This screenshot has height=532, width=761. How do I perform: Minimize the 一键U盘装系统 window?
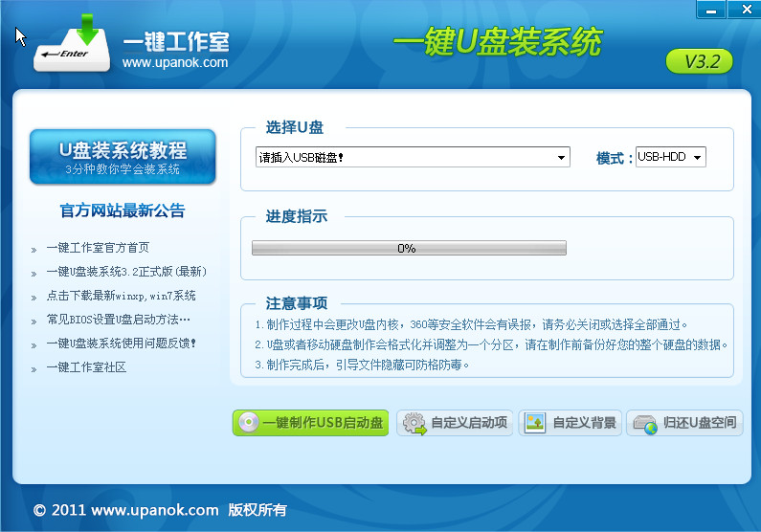tap(711, 10)
